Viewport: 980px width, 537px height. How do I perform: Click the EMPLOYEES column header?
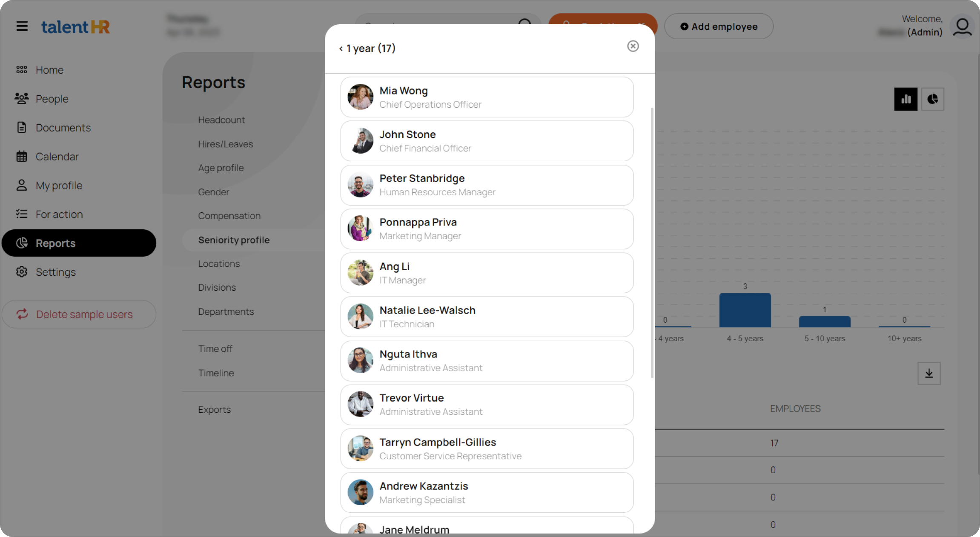pyautogui.click(x=795, y=408)
